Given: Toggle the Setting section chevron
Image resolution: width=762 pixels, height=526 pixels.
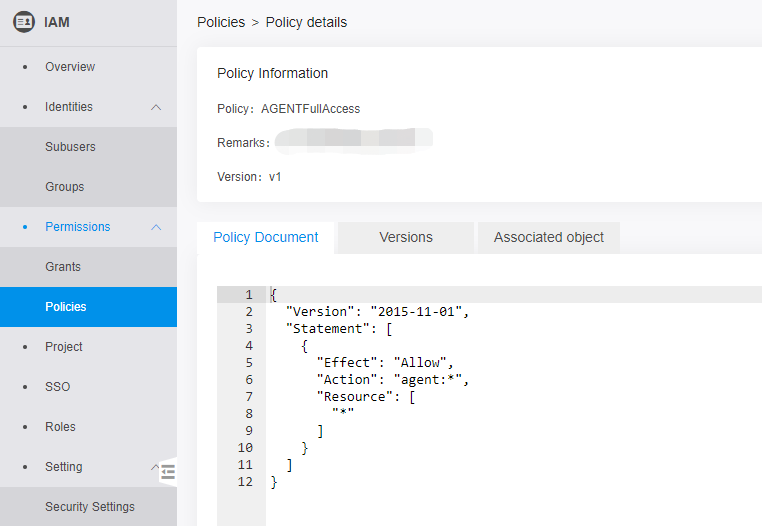Looking at the screenshot, I should 155,467.
